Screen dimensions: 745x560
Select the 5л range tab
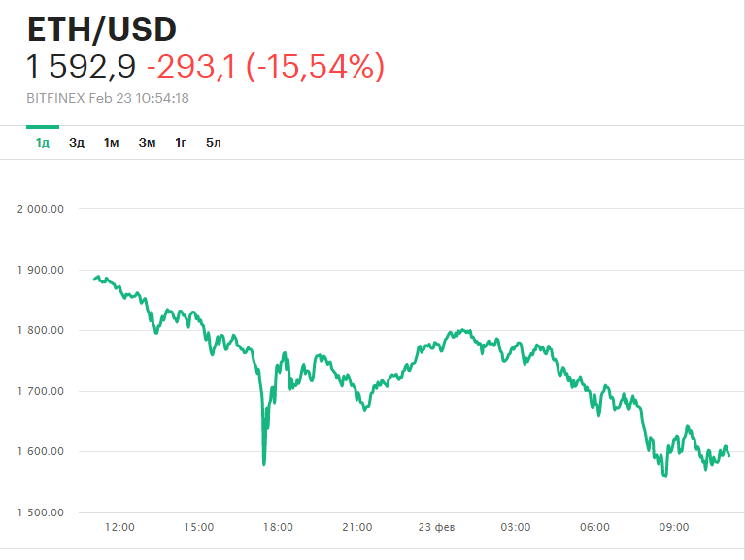pyautogui.click(x=214, y=143)
